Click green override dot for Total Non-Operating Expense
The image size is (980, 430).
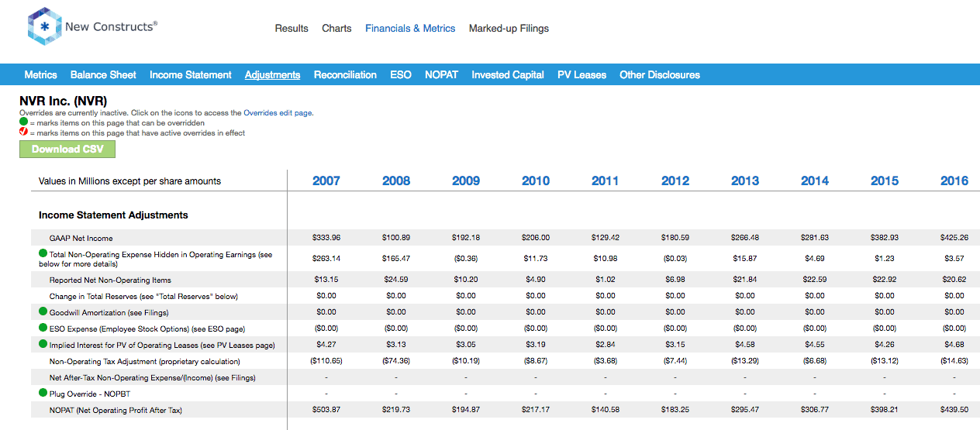click(43, 253)
